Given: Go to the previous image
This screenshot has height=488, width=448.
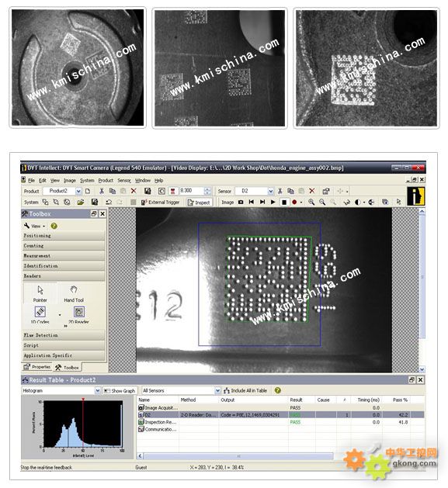Looking at the screenshot, I should click(x=252, y=202).
